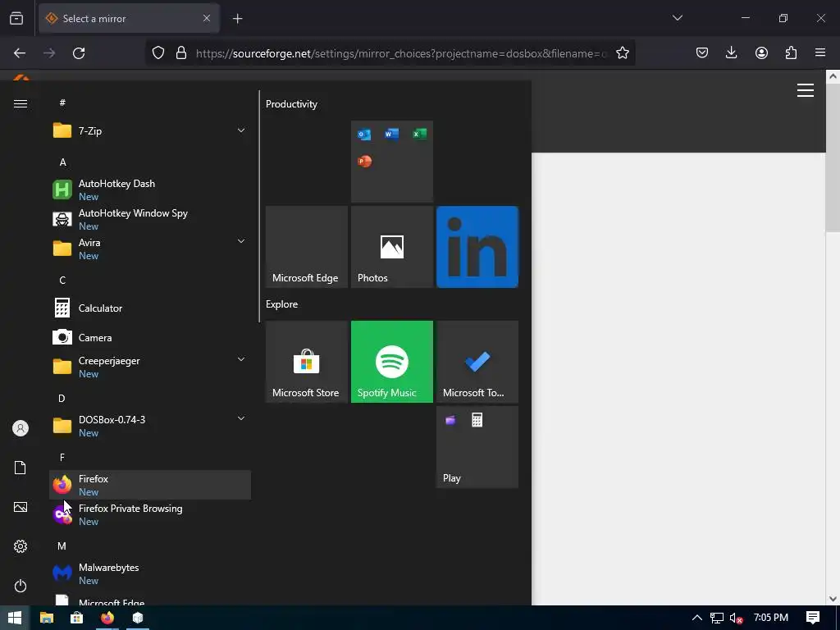Expand the DOSBox-0.74-3 folder
Screen dimensions: 840x630
150,426
